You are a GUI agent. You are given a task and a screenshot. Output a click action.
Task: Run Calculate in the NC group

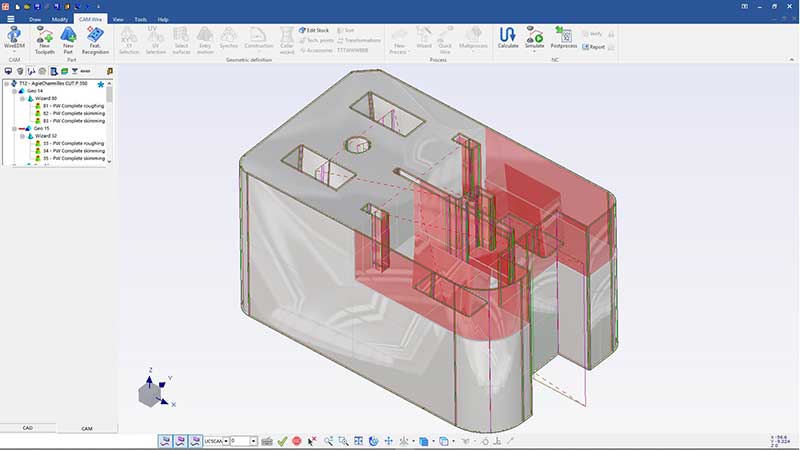tap(508, 38)
